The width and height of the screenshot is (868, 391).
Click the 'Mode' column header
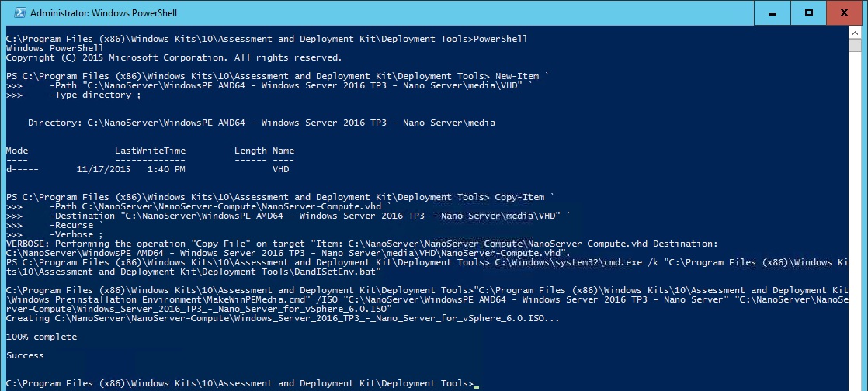pyautogui.click(x=17, y=151)
